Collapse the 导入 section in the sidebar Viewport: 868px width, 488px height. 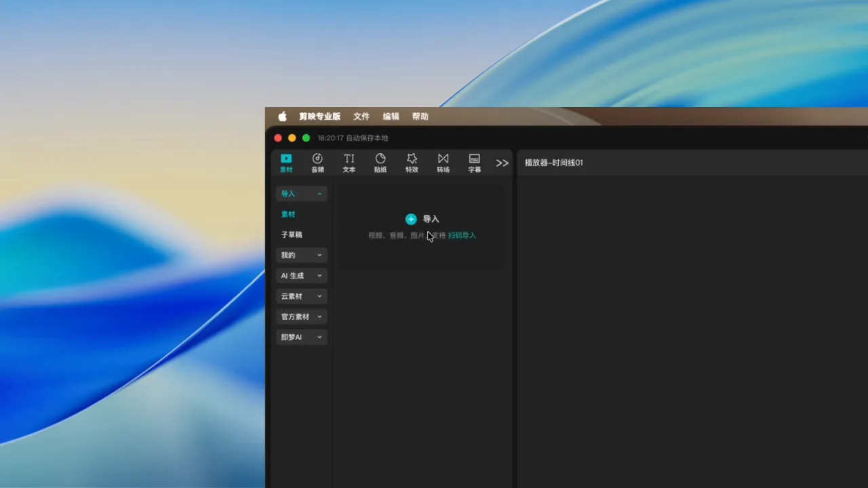tap(302, 194)
